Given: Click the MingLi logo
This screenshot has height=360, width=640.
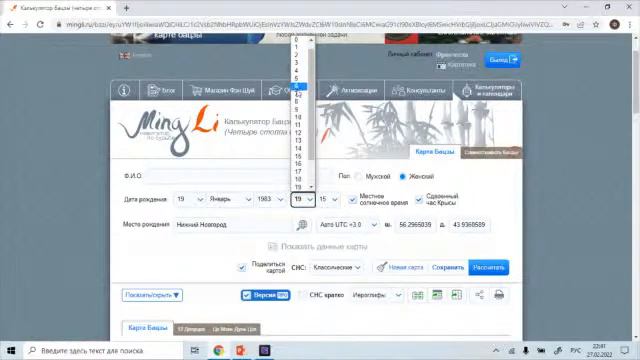Looking at the screenshot, I should pos(169,130).
